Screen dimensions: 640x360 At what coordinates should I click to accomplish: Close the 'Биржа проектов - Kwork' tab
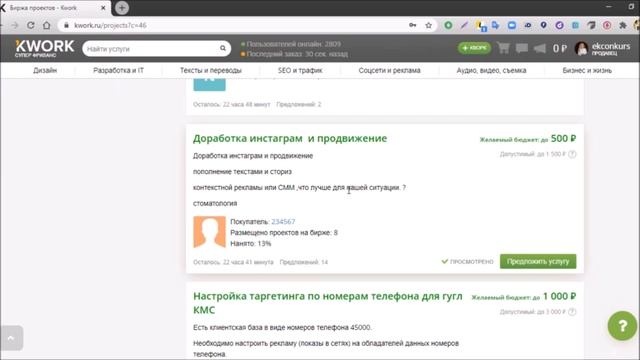(x=103, y=8)
